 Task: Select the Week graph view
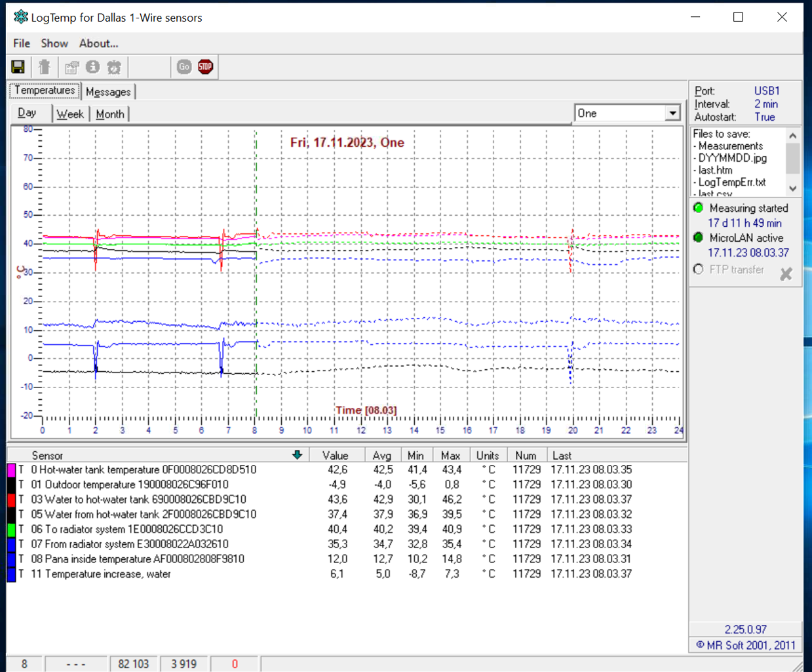click(x=70, y=114)
